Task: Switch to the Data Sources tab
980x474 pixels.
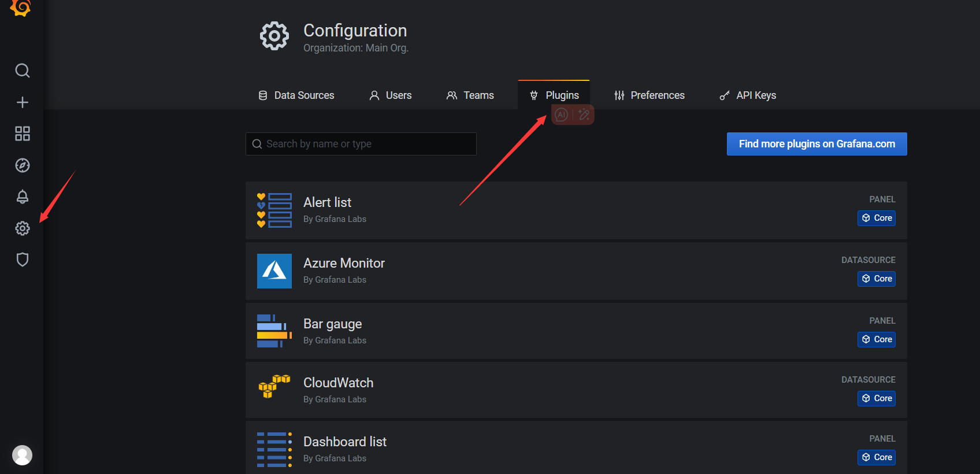Action: (x=296, y=95)
